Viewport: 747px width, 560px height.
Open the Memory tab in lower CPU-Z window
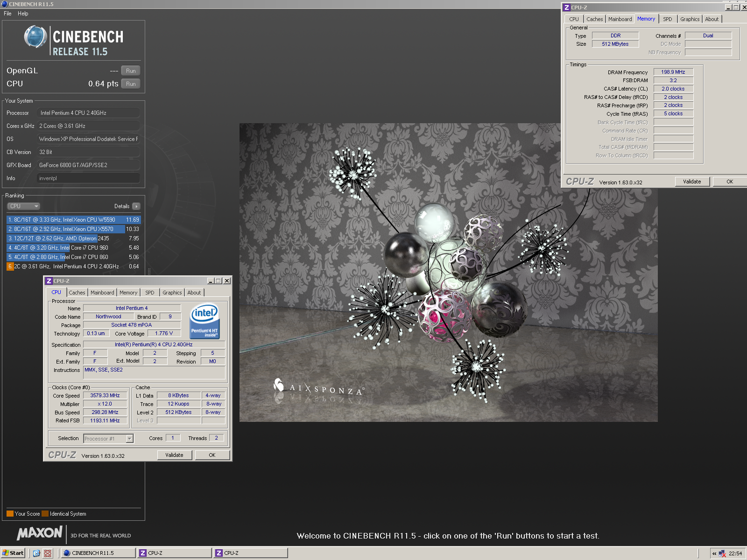pos(128,293)
